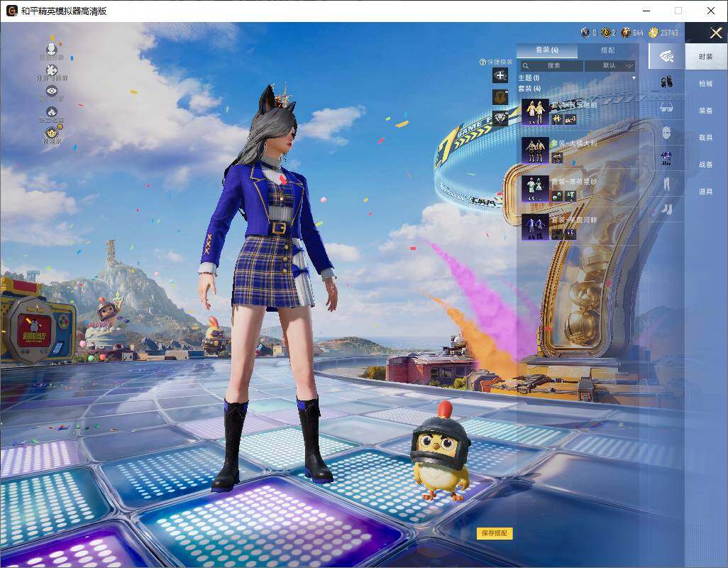728x568 pixels.
Task: Open the 时装 tab
Action: coord(706,57)
